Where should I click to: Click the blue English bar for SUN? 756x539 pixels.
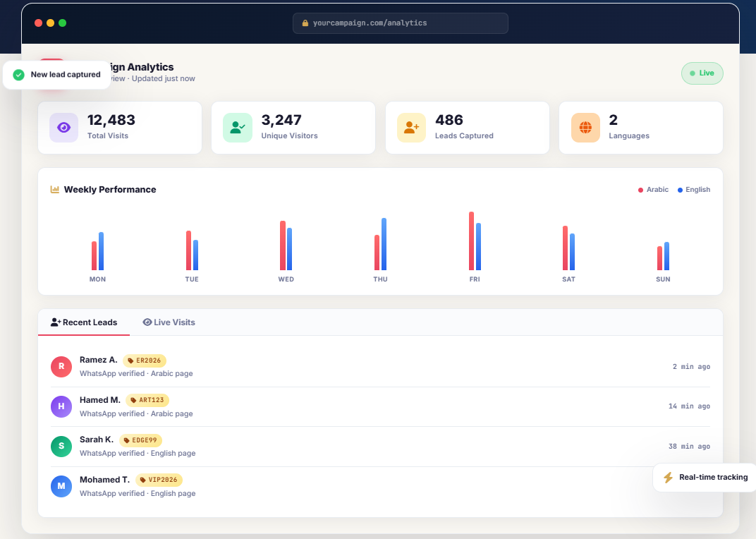coord(667,256)
